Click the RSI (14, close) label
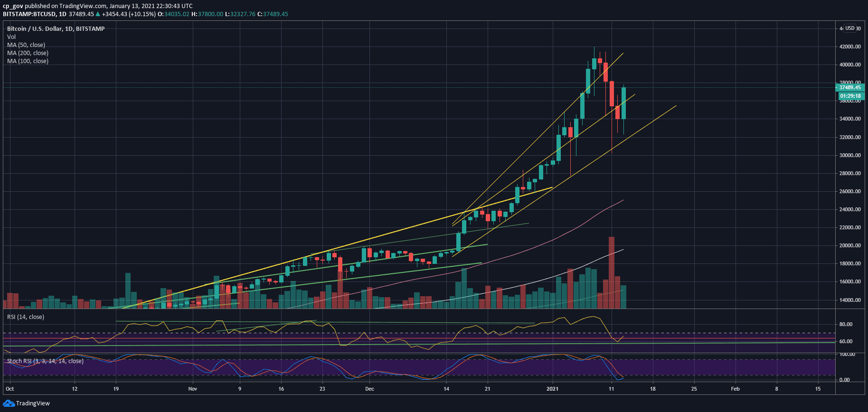 [x=26, y=317]
